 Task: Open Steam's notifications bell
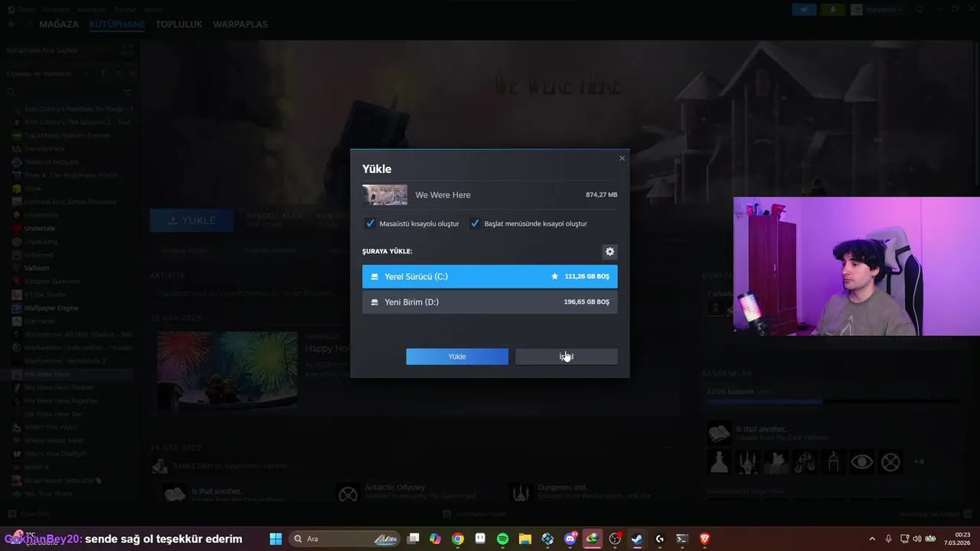(x=833, y=9)
